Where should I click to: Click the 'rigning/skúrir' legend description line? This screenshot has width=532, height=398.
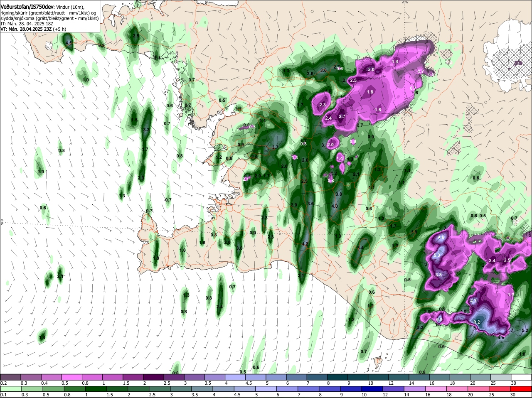coord(47,13)
